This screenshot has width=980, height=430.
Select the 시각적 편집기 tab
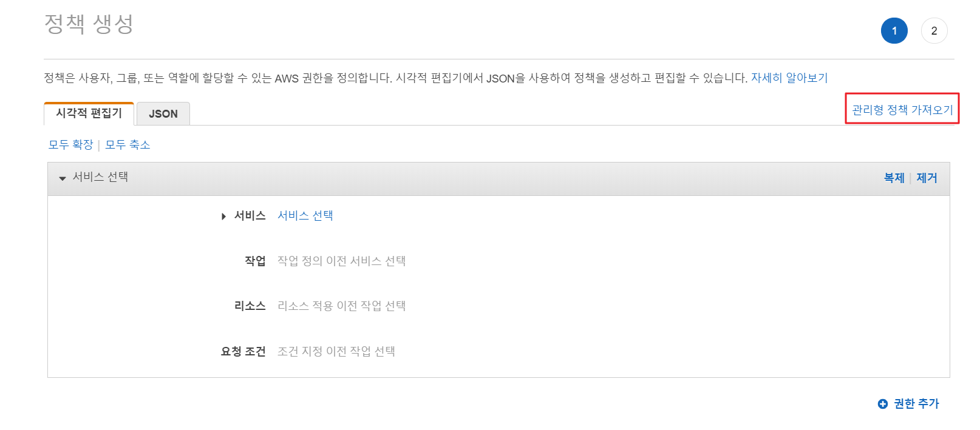click(x=89, y=113)
